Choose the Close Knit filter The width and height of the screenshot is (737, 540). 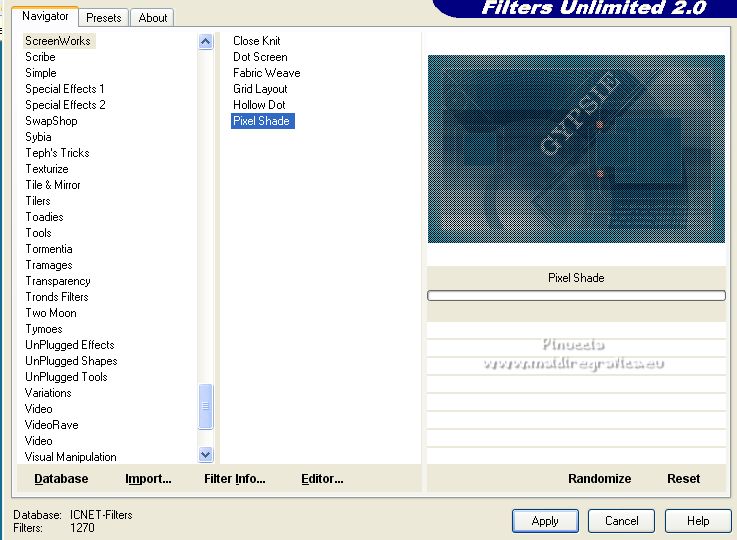(257, 41)
